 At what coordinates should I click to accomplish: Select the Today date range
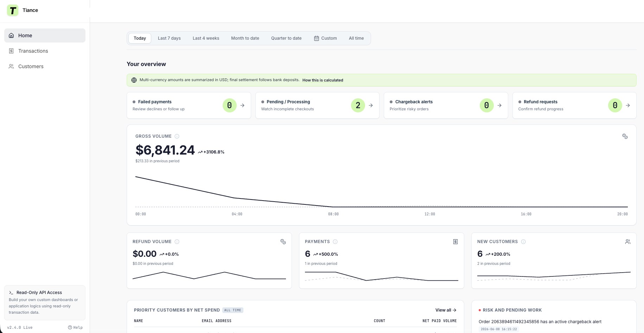click(x=140, y=38)
